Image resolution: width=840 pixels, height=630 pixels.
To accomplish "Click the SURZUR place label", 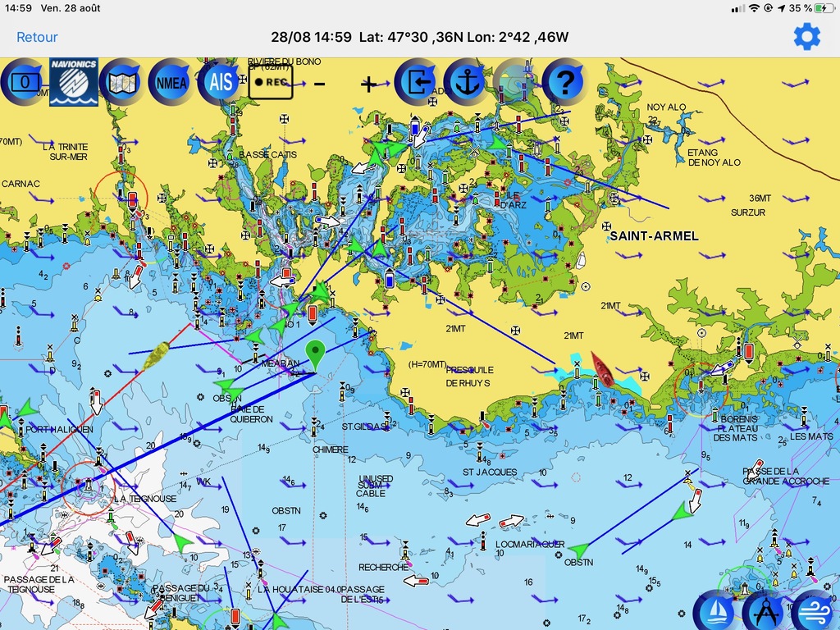I will (x=748, y=212).
